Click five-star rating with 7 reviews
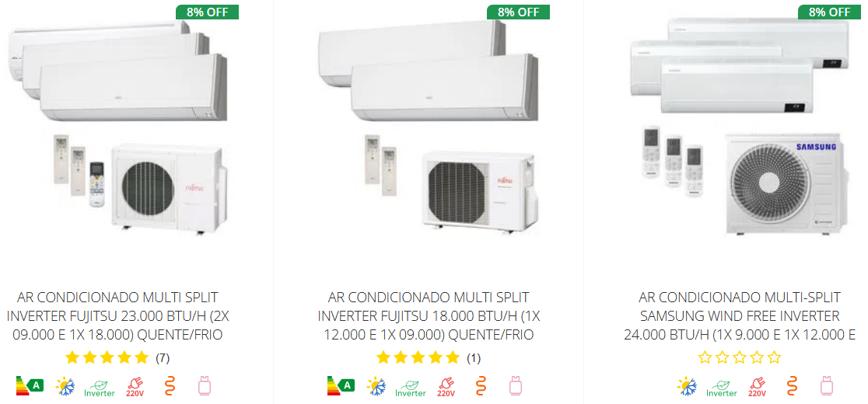 (x=117, y=357)
